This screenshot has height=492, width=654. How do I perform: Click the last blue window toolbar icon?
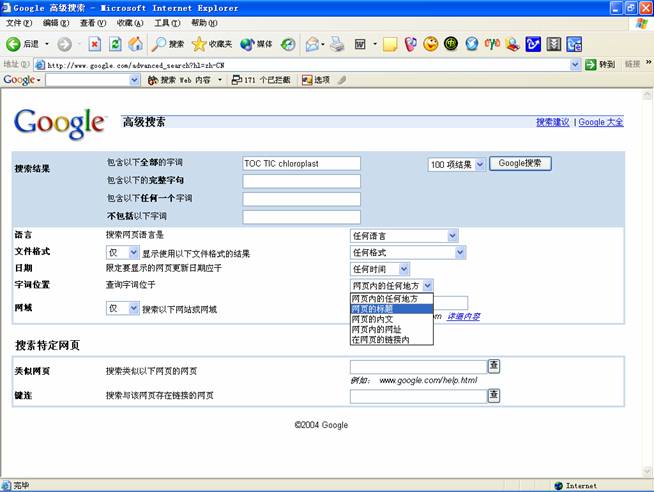(574, 44)
